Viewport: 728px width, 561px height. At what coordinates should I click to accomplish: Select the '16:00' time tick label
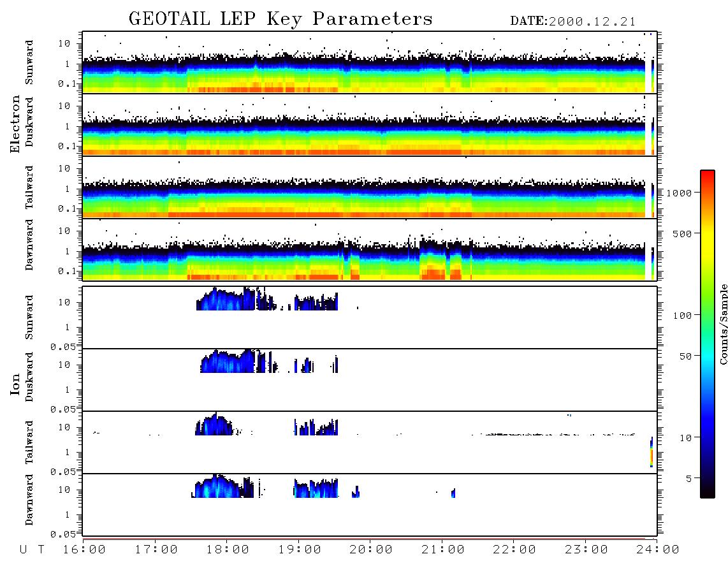[84, 550]
